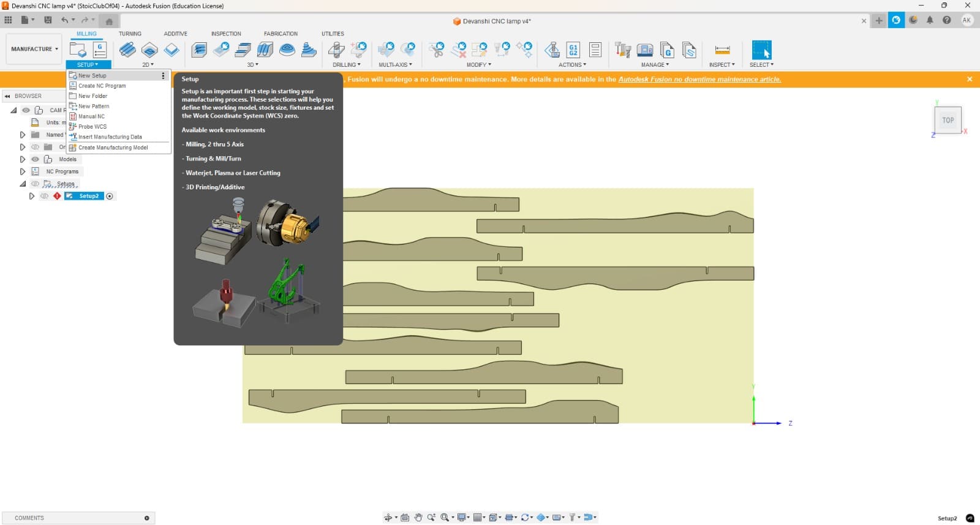Screen dimensions: 980x525
Task: Click the Select tool icon
Action: point(761,50)
